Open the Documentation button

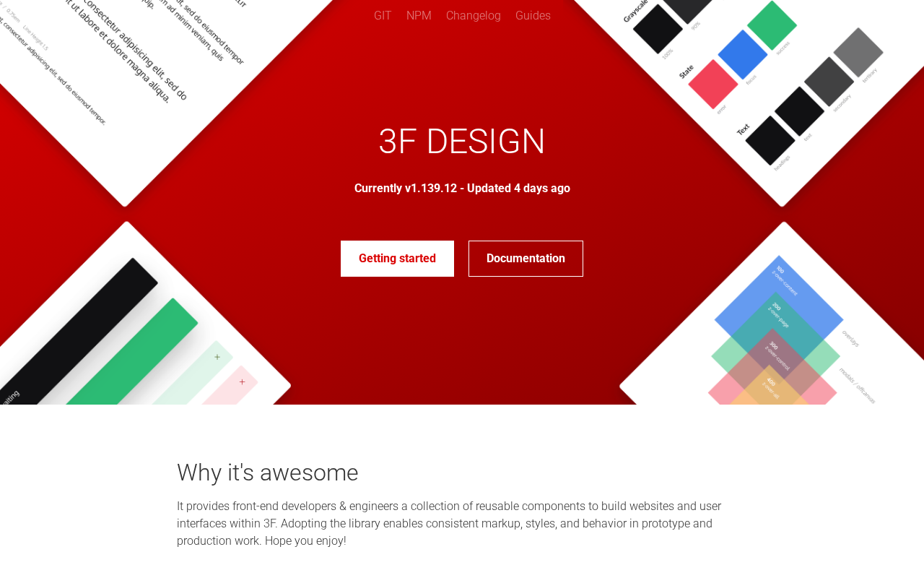tap(526, 259)
